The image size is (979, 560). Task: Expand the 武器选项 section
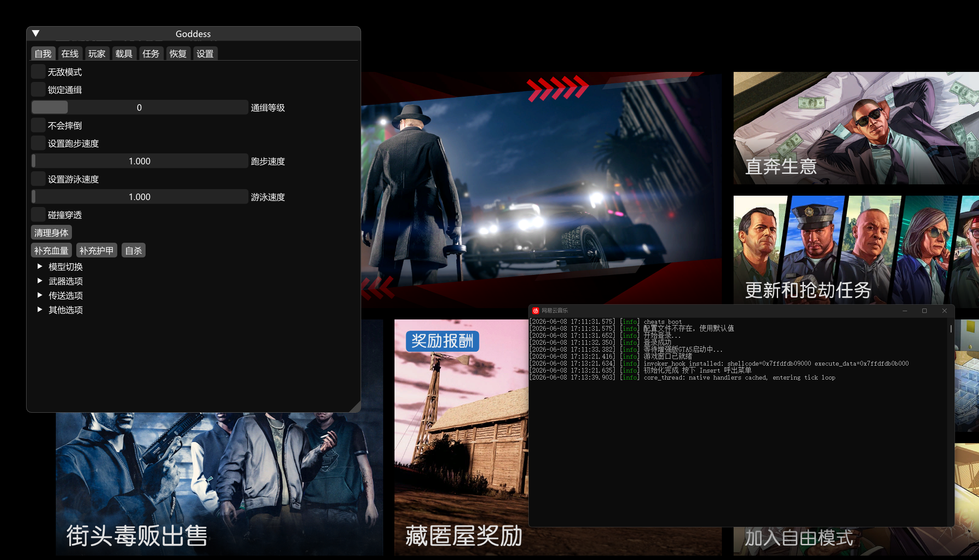40,281
